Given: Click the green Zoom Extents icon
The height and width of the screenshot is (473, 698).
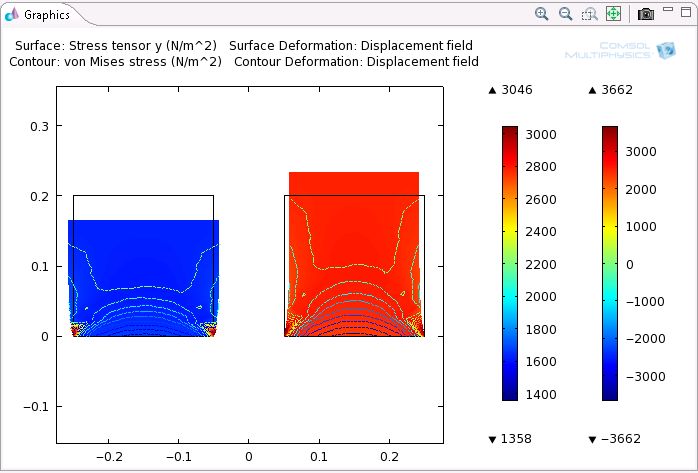Looking at the screenshot, I should tap(613, 14).
